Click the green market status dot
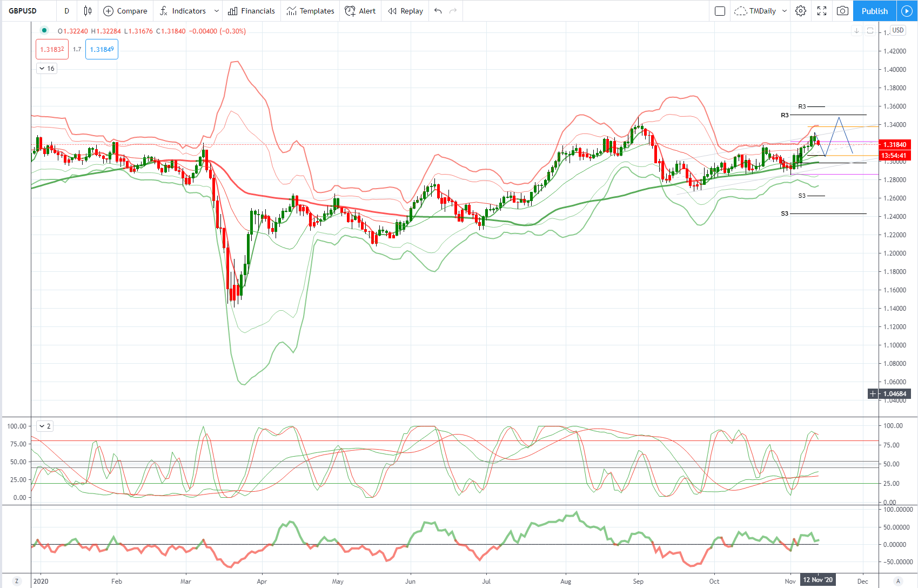The image size is (918, 588). [x=44, y=31]
